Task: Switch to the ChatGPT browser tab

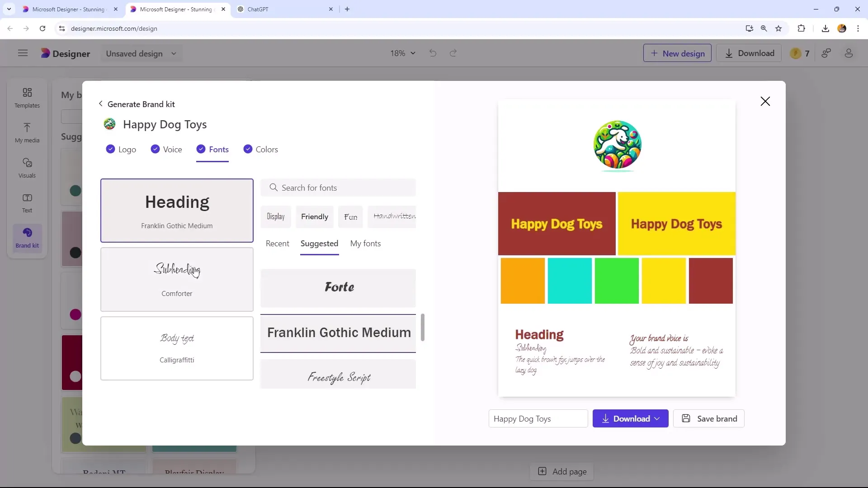Action: click(285, 9)
